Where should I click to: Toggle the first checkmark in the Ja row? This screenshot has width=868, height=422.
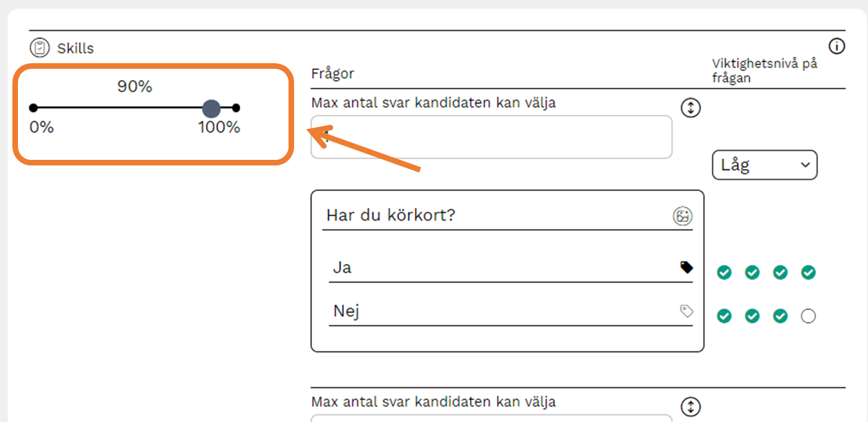pos(724,272)
